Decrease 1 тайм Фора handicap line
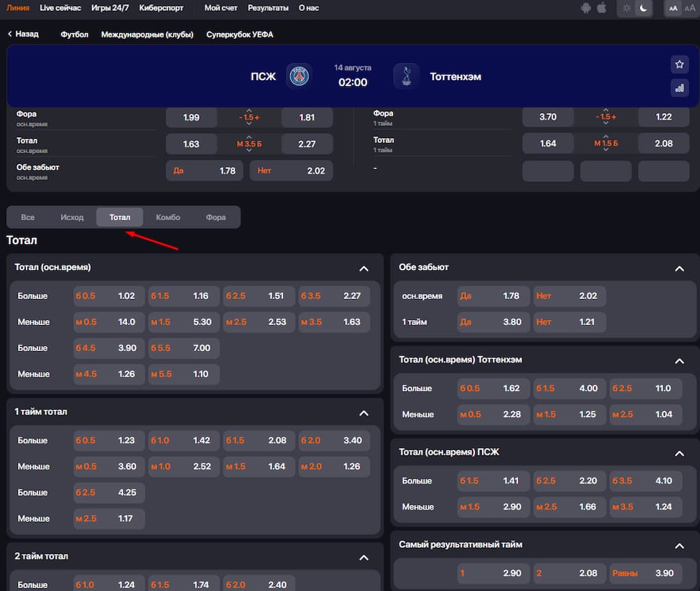Image resolution: width=700 pixels, height=591 pixels. (x=606, y=123)
